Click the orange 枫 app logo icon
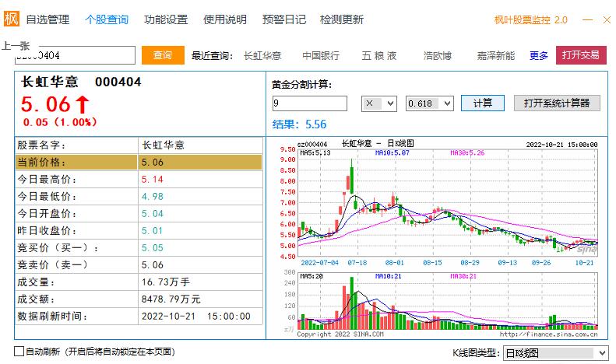 (12, 19)
